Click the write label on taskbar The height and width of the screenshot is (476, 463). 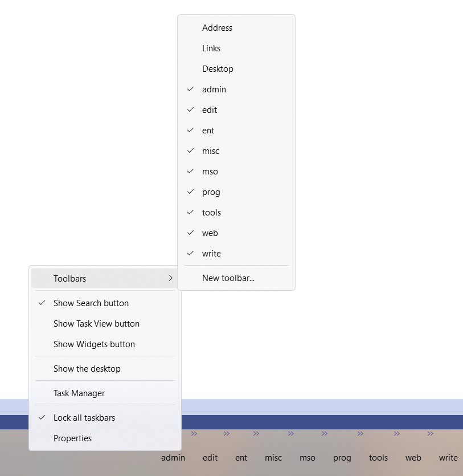tap(448, 458)
